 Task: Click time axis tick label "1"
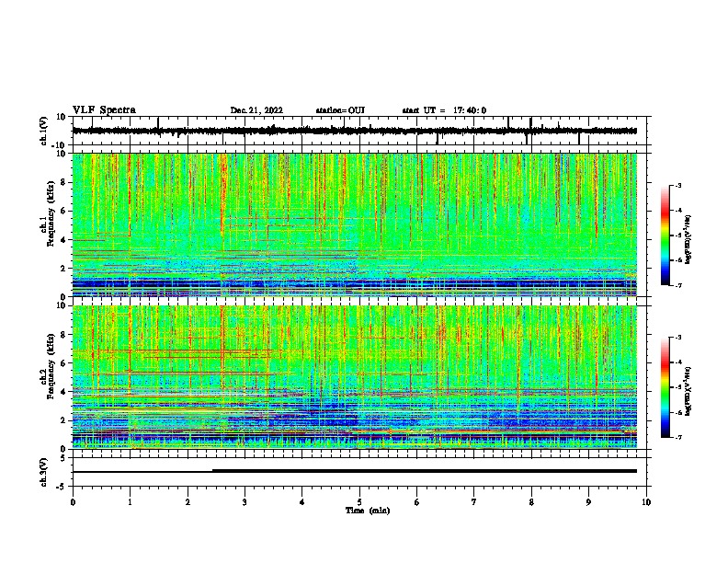tap(130, 502)
